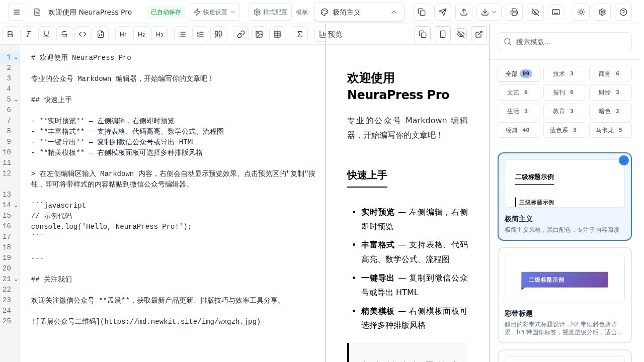This screenshot has height=362, width=644.
Task: Insert an image
Action: click(259, 34)
